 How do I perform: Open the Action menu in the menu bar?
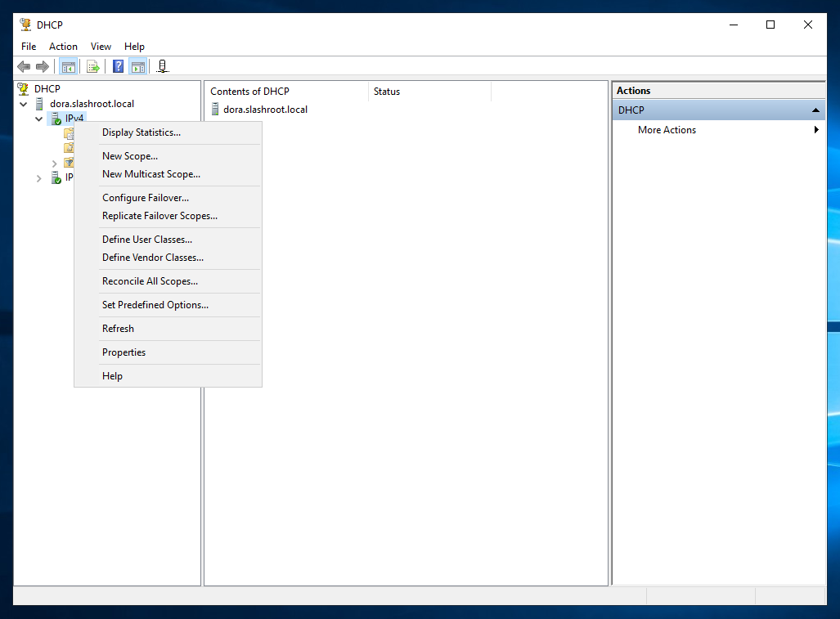[x=63, y=47]
